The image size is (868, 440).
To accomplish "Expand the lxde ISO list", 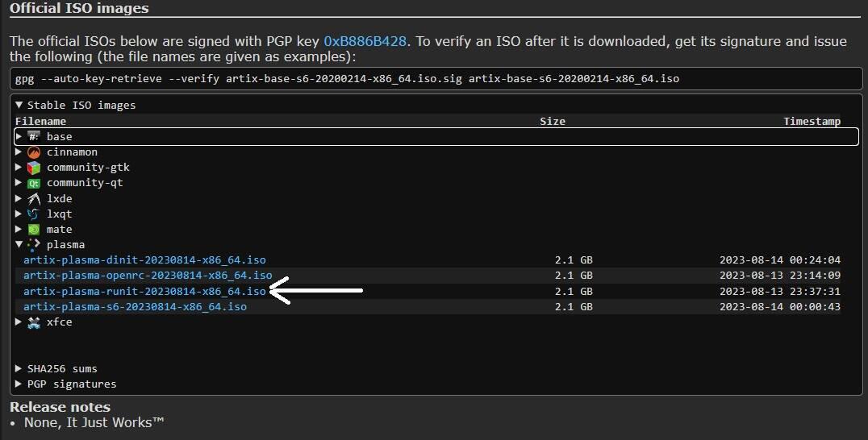I will tap(19, 198).
